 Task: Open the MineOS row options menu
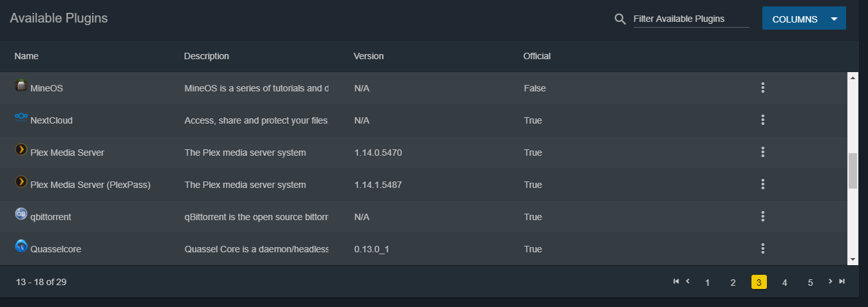click(762, 88)
